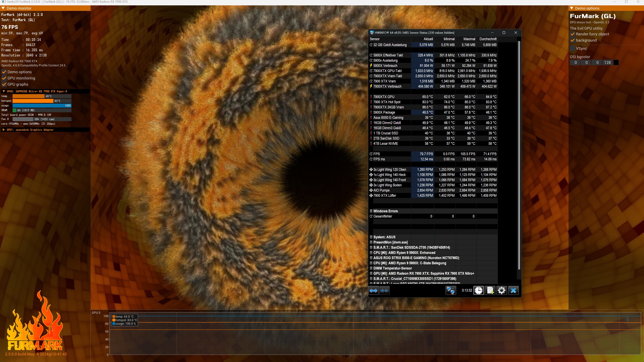
Task: Click the OSI bgcolor 128 alpha field
Action: [x=607, y=63]
